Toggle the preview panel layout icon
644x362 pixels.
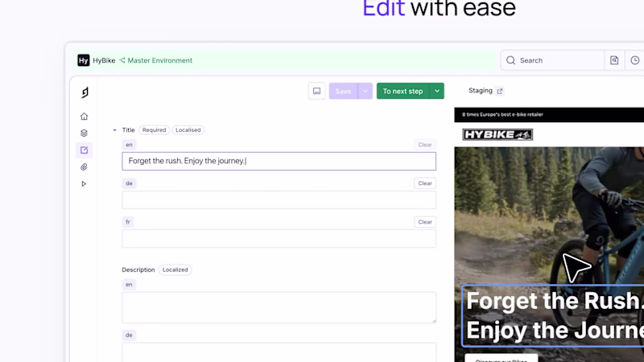[x=316, y=91]
